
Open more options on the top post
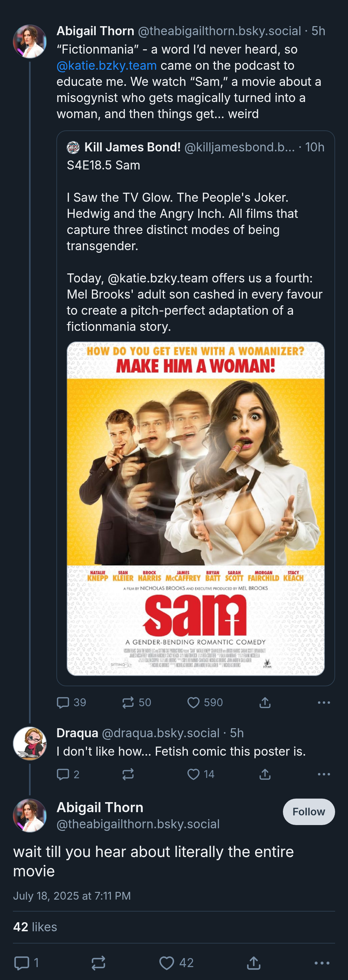[324, 702]
